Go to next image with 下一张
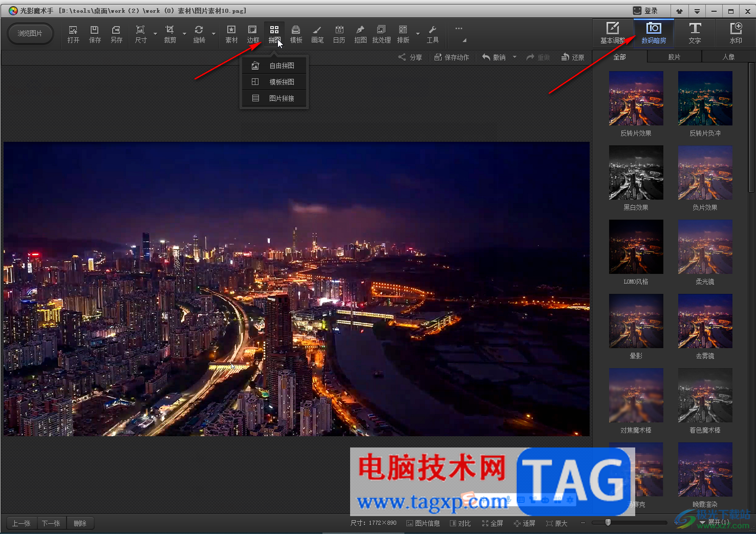This screenshot has width=756, height=534. (51, 523)
